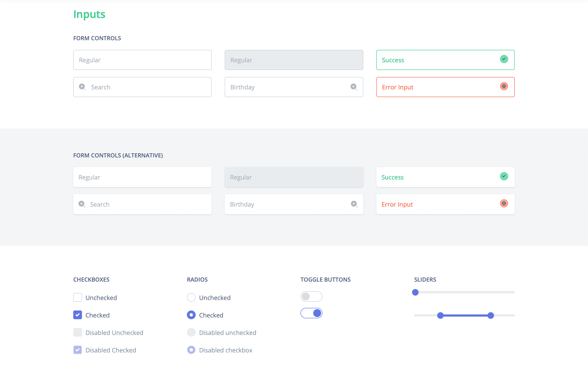Enable the gray off toggle switch
588x380 pixels.
click(311, 296)
